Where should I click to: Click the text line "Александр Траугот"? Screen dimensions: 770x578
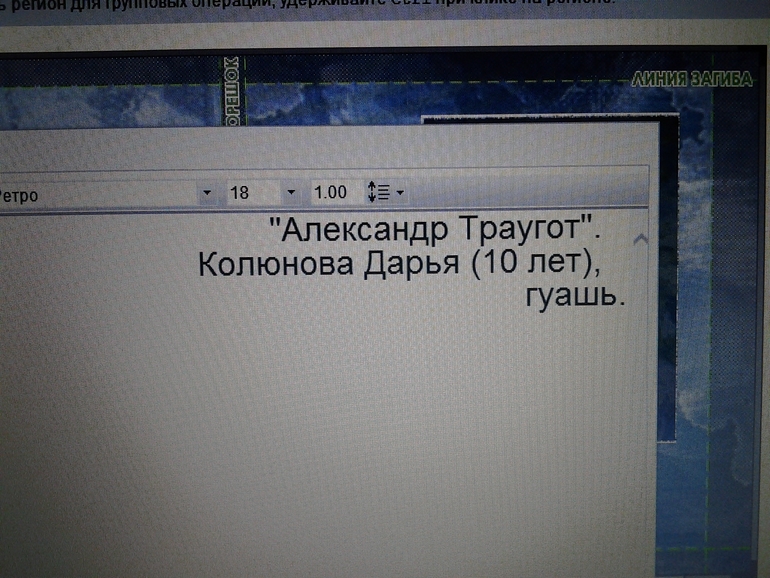435,229
